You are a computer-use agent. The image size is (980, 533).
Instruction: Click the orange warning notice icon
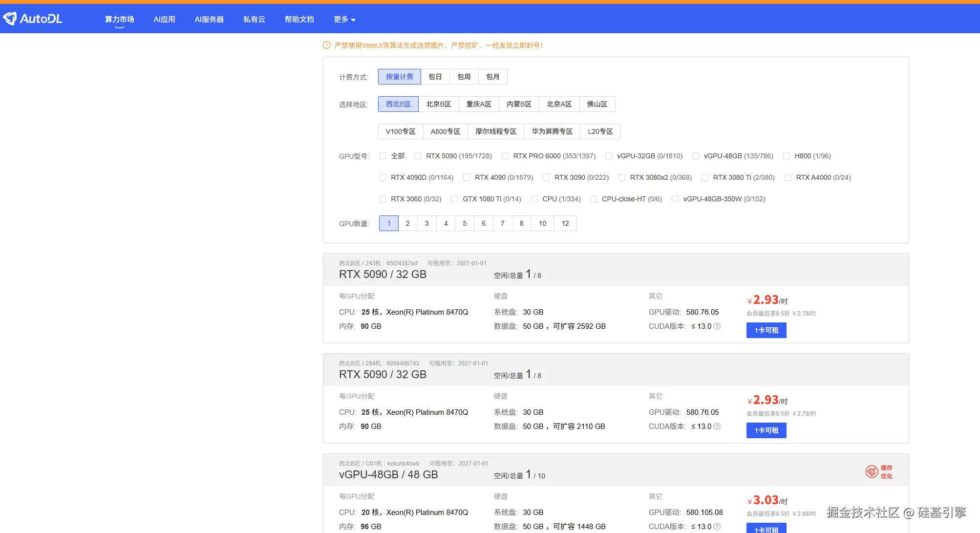(x=327, y=45)
